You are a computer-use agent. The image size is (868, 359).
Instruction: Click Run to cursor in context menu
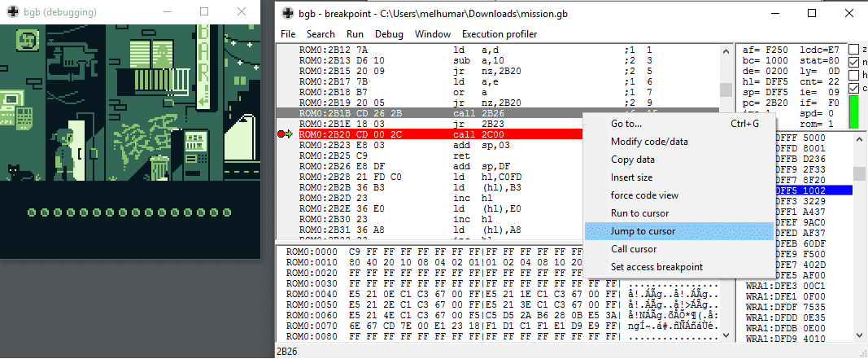click(x=639, y=213)
